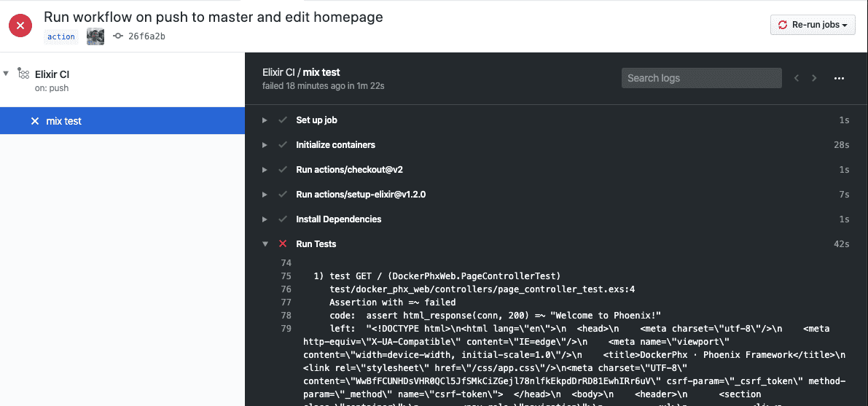Click the 7s duration of setup-elixir
Viewport: 868px width, 406px height.
point(844,195)
